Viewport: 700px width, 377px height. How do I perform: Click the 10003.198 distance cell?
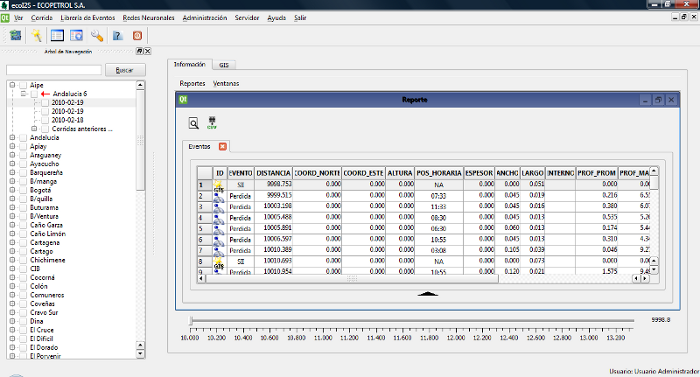pos(274,207)
